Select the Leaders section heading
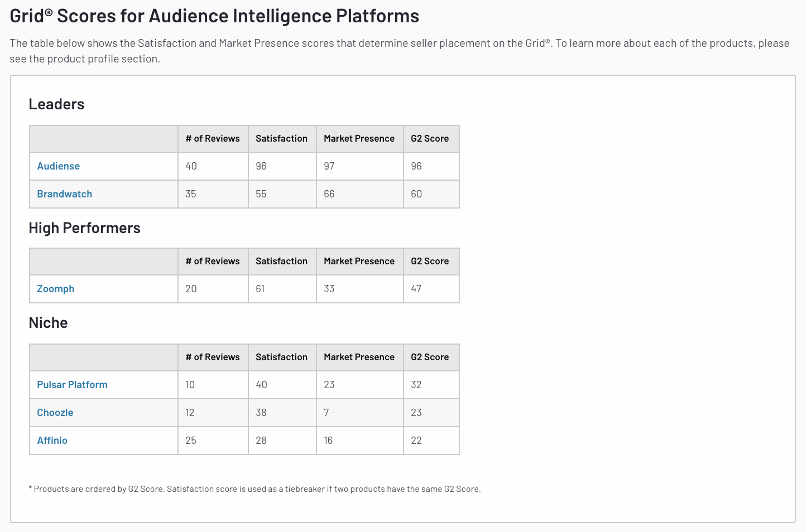The width and height of the screenshot is (807, 532). [56, 104]
